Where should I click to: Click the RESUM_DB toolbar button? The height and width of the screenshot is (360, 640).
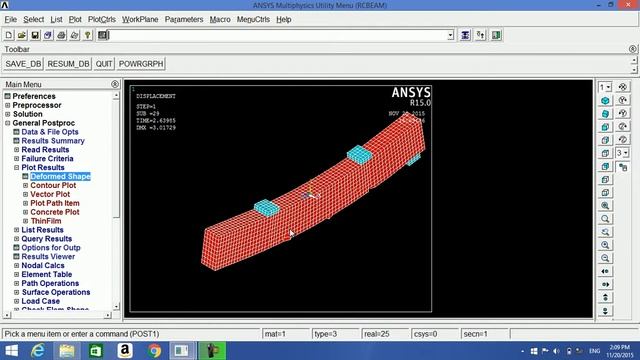(68, 64)
